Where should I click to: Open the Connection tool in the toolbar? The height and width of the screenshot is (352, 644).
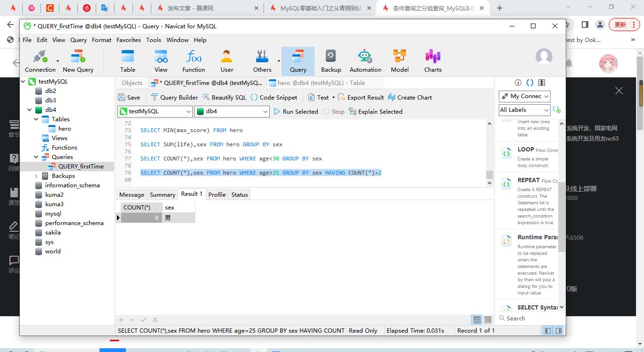pyautogui.click(x=40, y=61)
